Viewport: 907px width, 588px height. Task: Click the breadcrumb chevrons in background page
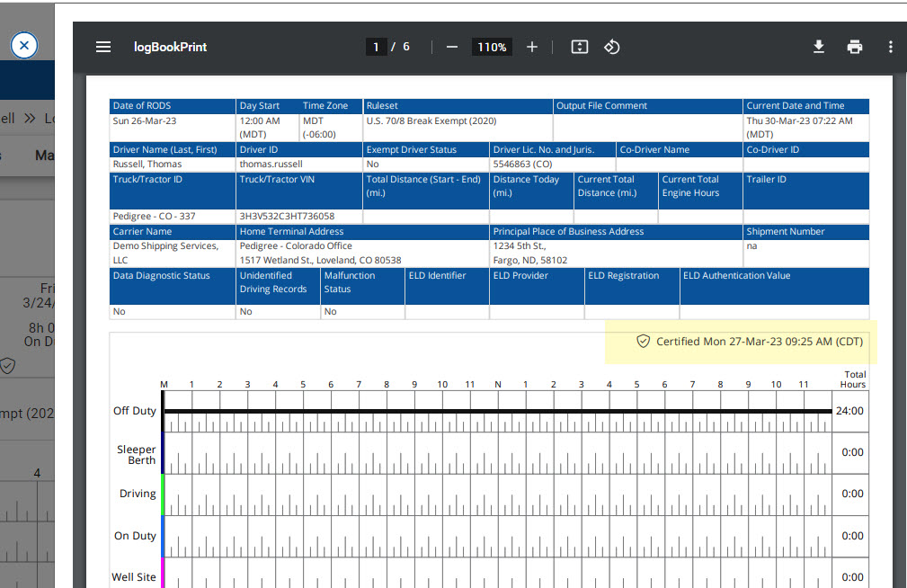coord(30,119)
